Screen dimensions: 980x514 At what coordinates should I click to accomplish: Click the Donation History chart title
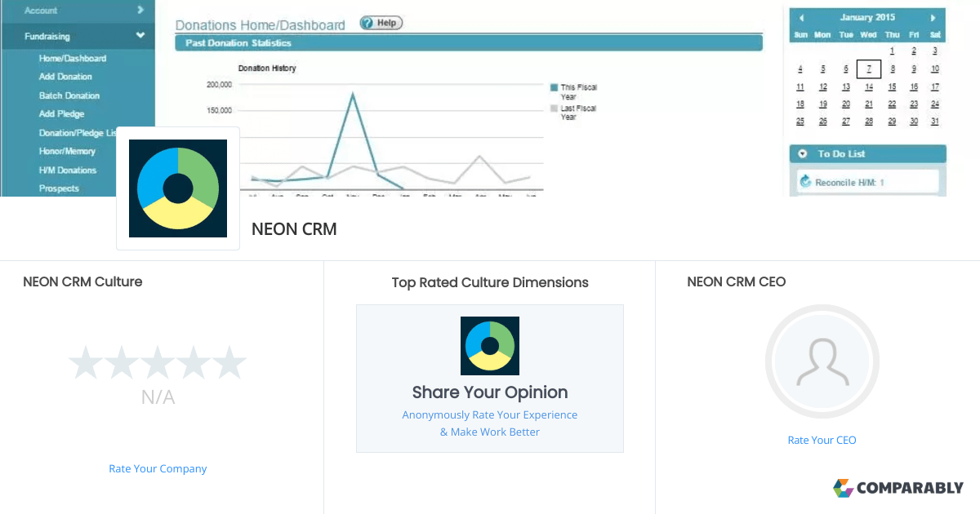pos(267,69)
